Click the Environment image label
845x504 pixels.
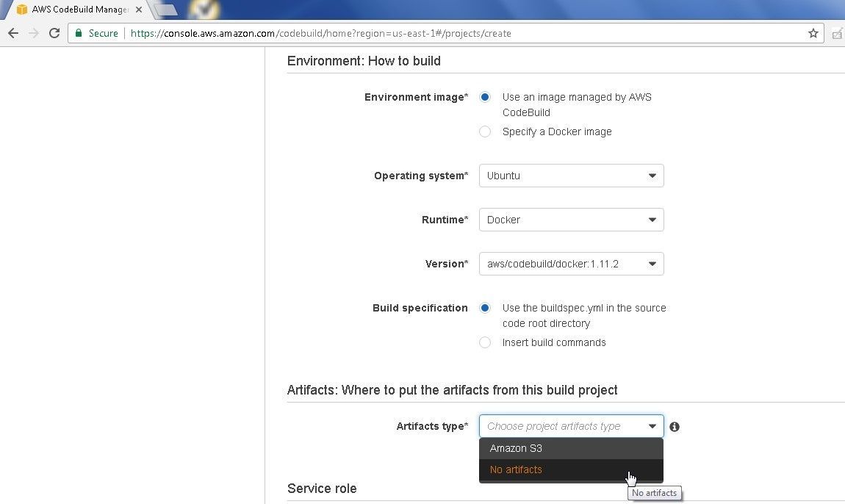click(416, 97)
